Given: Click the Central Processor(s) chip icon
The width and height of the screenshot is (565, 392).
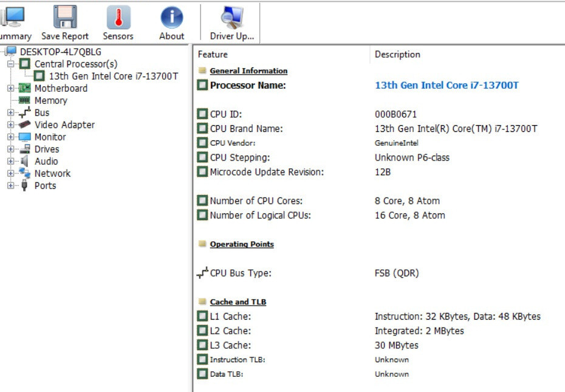Looking at the screenshot, I should click(x=24, y=64).
